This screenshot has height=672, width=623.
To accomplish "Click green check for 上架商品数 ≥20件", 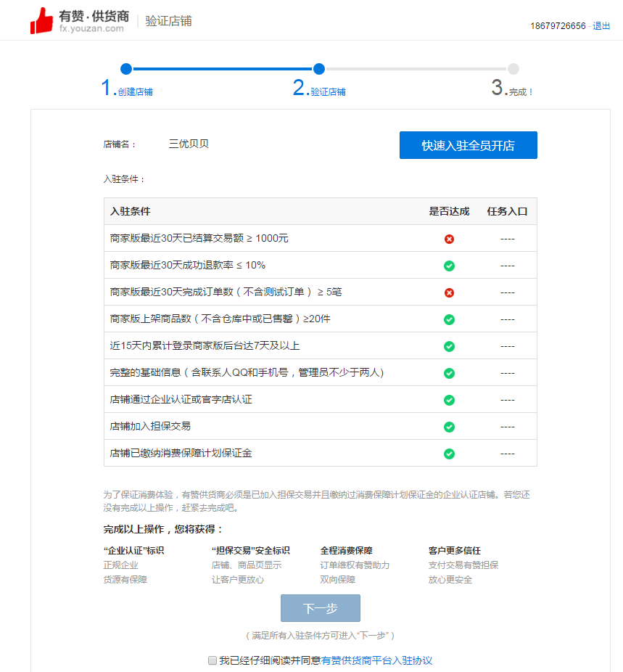I will point(449,319).
